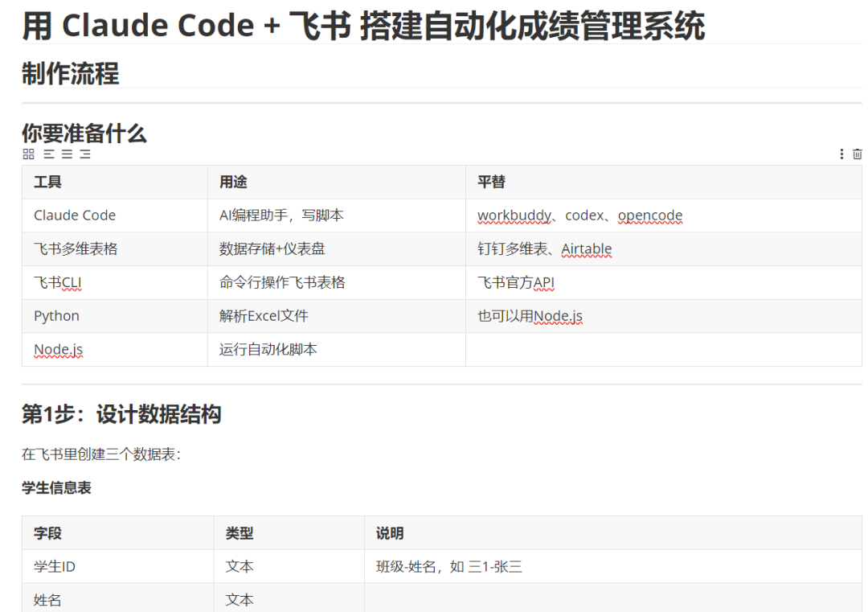Select the Python table cell
868x612 pixels.
tap(115, 316)
